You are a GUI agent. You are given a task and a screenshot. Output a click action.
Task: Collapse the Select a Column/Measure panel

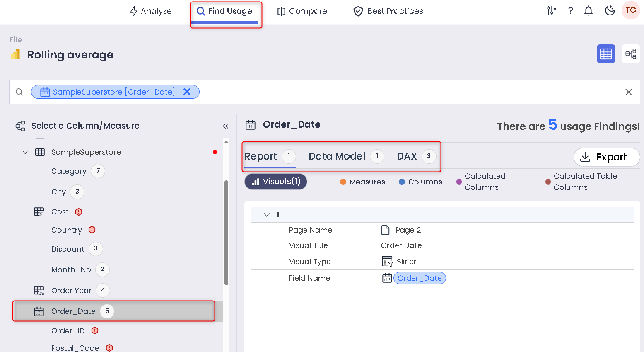point(225,126)
